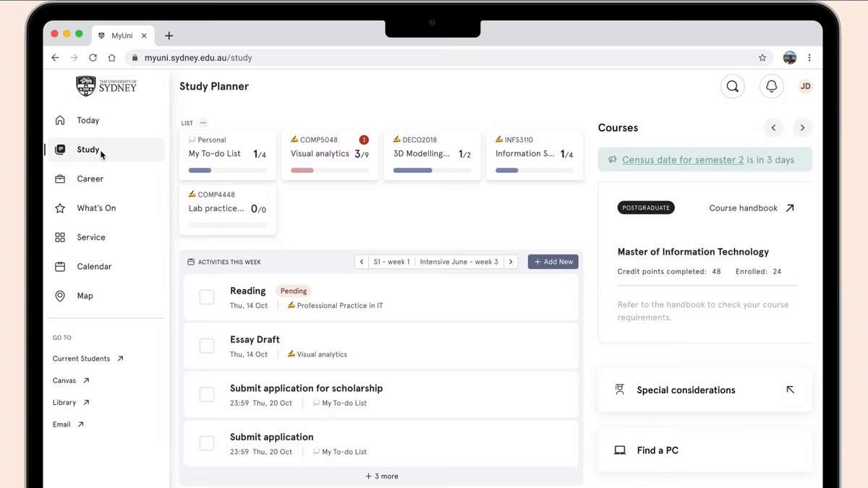
Task: Click the Pending status tag
Action: click(x=294, y=291)
